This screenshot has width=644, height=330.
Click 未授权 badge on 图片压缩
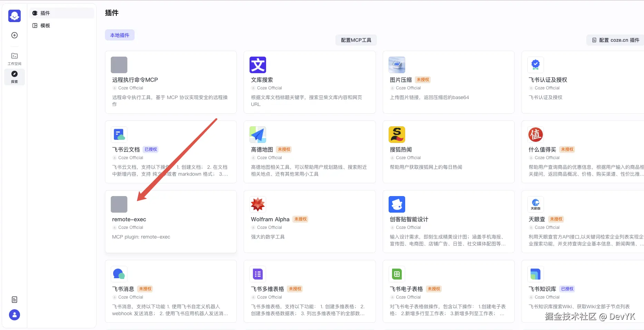click(x=423, y=80)
